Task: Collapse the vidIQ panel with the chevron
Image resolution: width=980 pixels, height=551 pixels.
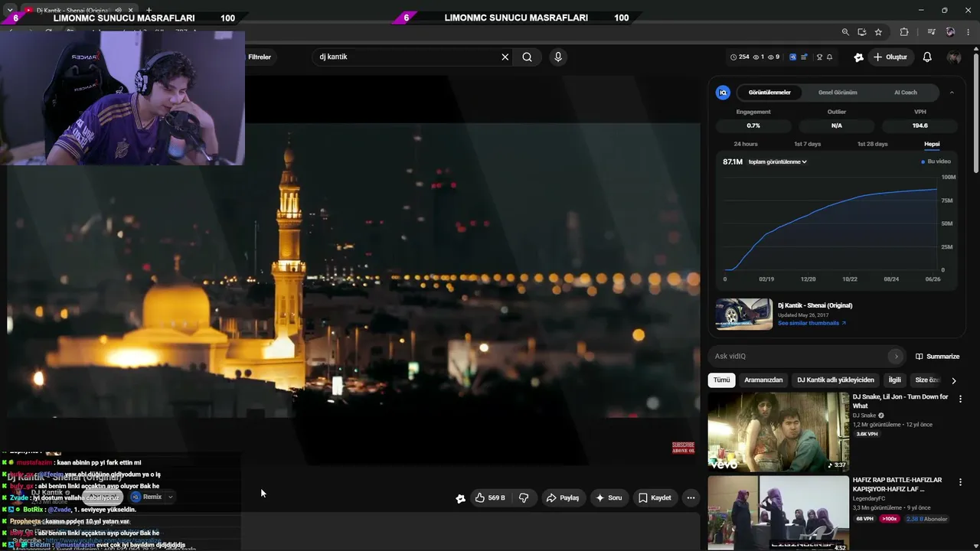Action: point(952,93)
